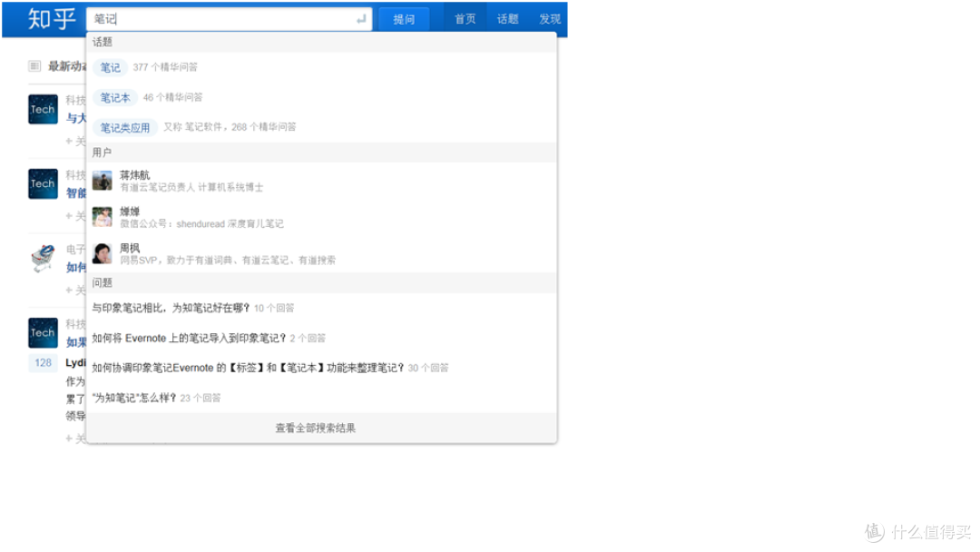Click the 提问 button
The width and height of the screenshot is (980, 552).
(x=404, y=19)
